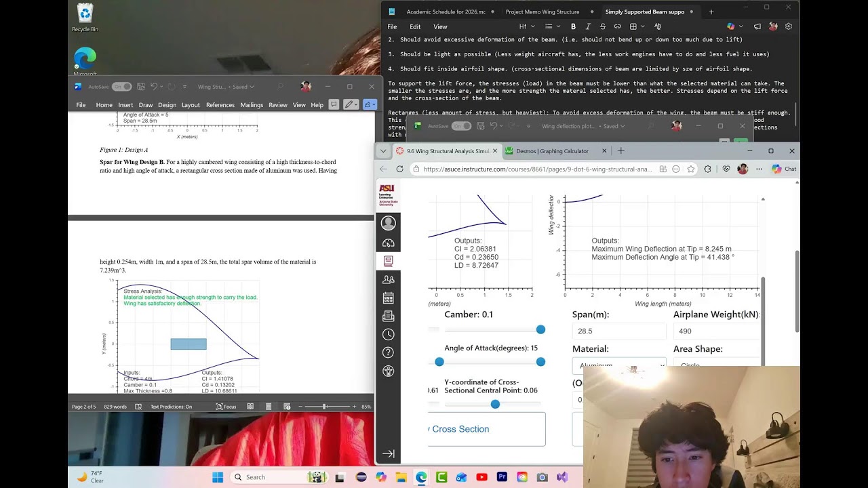Open the Windows Start menu
This screenshot has width=868, height=488.
point(218,477)
